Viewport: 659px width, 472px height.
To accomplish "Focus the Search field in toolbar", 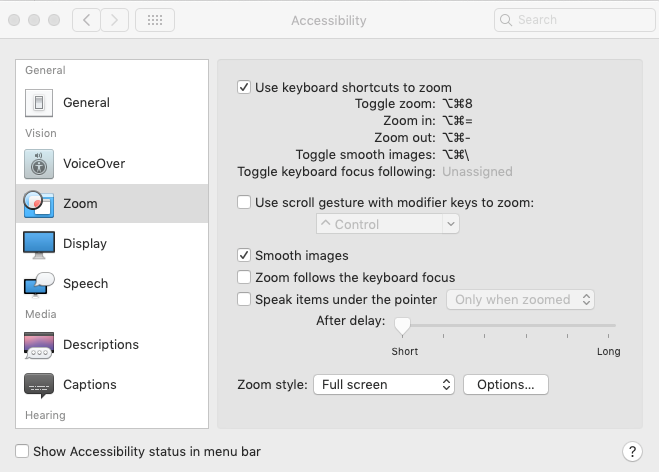I will [575, 20].
